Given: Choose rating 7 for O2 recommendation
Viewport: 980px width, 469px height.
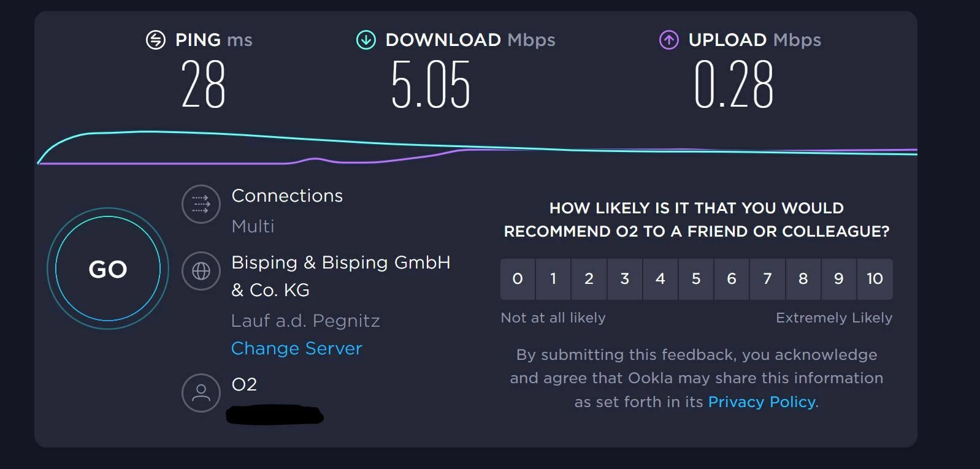Looking at the screenshot, I should pos(767,279).
